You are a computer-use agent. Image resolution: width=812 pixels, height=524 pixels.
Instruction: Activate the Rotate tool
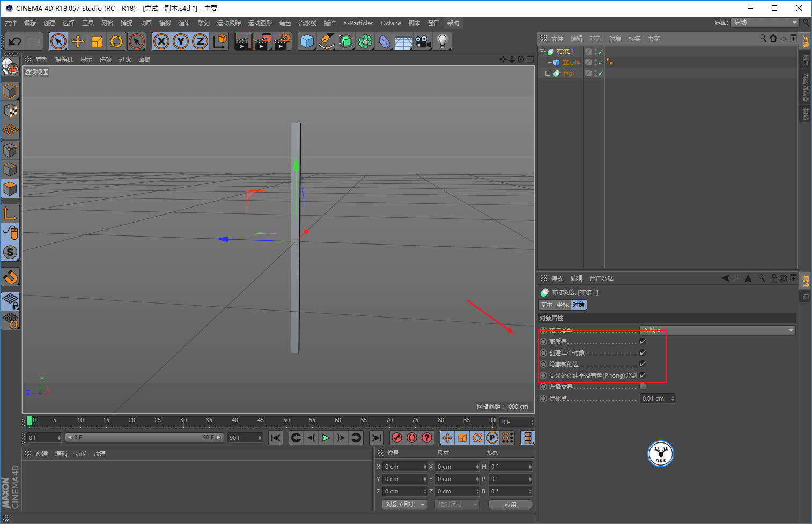[116, 41]
